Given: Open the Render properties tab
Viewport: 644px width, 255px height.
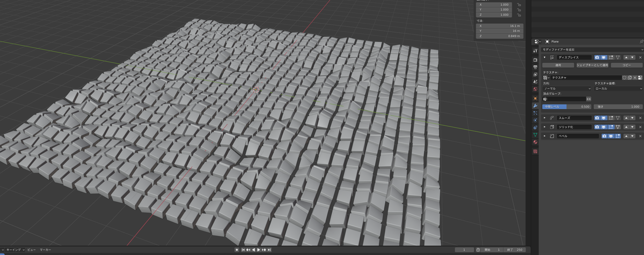Looking at the screenshot, I should pos(535,59).
